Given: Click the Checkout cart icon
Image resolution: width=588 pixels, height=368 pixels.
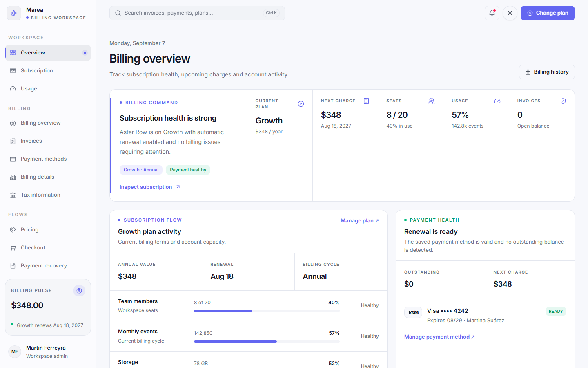Looking at the screenshot, I should [x=13, y=248].
